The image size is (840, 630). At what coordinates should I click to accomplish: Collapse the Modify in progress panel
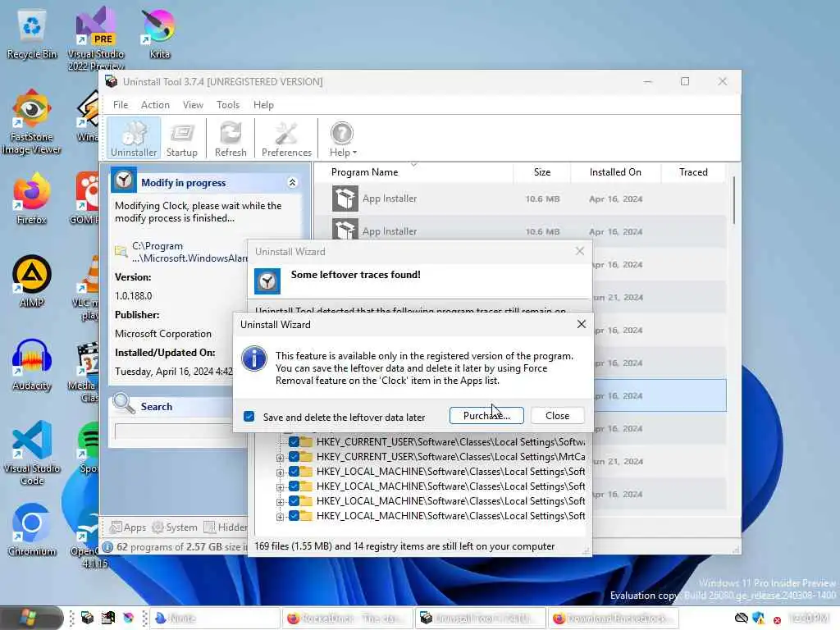point(293,183)
